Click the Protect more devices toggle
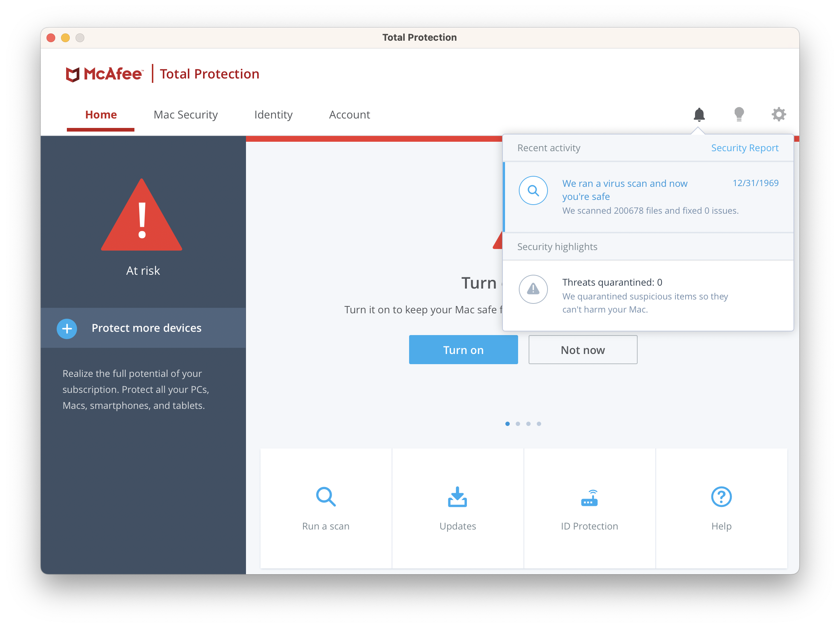The height and width of the screenshot is (628, 840). [x=66, y=328]
